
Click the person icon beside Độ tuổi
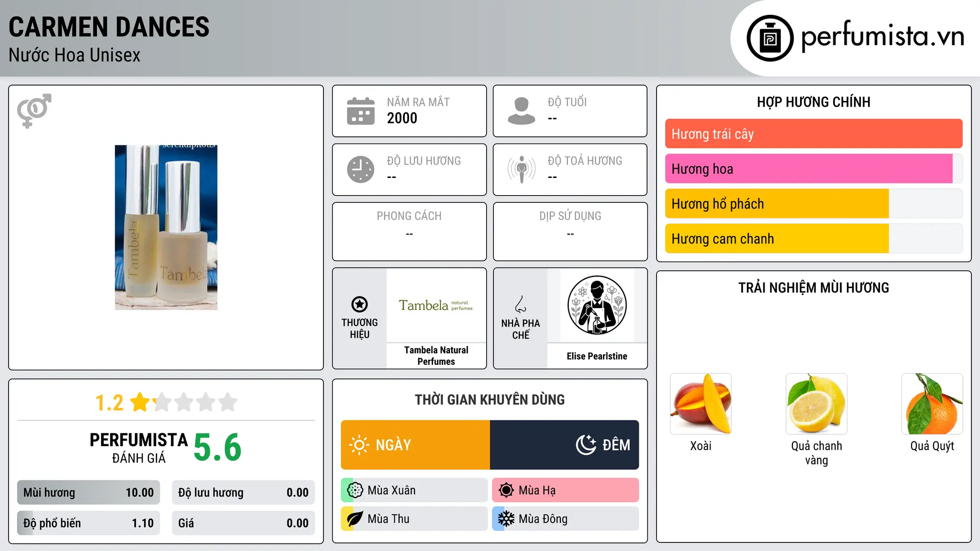(522, 111)
